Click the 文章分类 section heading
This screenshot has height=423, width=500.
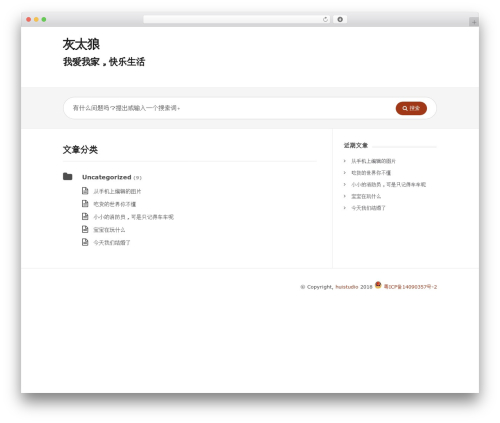click(80, 150)
